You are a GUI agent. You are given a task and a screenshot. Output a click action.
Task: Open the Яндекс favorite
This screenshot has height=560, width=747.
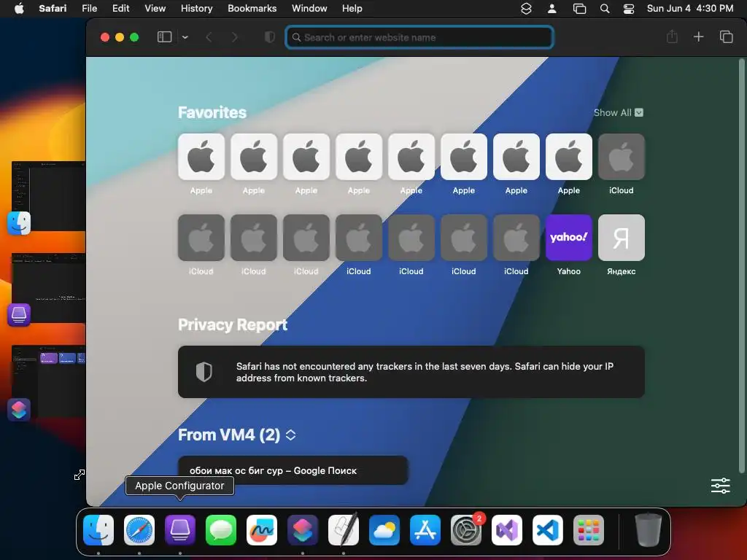(x=622, y=238)
